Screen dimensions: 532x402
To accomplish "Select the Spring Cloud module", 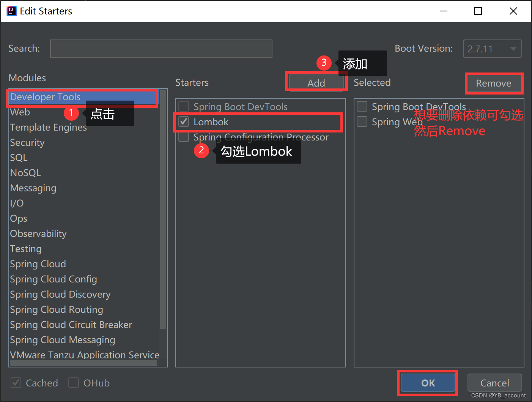I will (x=38, y=264).
